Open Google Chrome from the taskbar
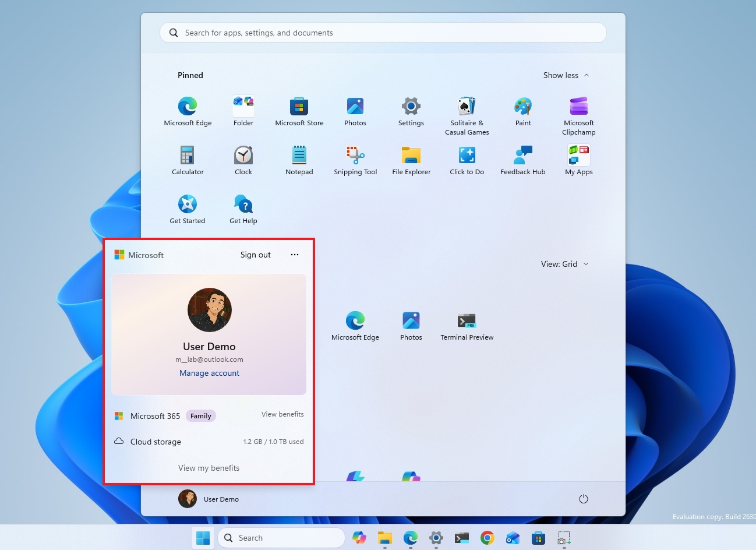The width and height of the screenshot is (756, 550). (487, 538)
